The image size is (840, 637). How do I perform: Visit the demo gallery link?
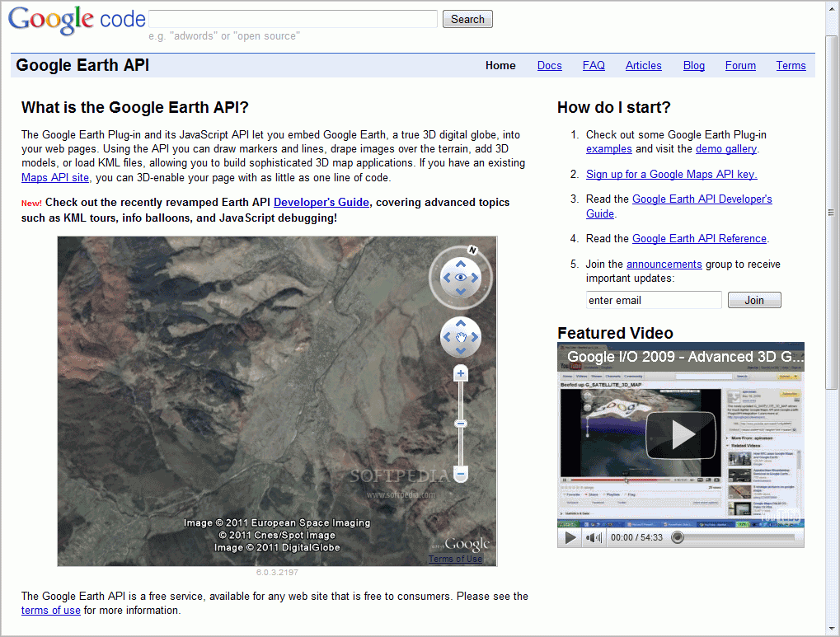tap(726, 149)
